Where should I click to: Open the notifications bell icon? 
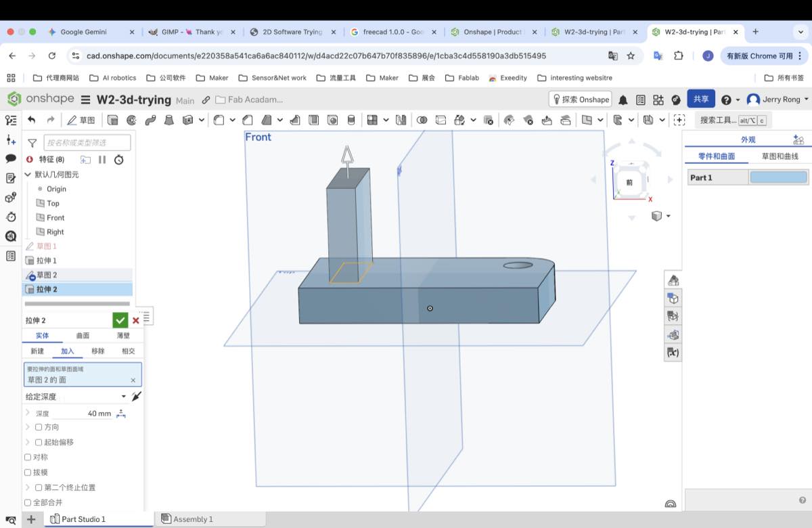point(623,100)
